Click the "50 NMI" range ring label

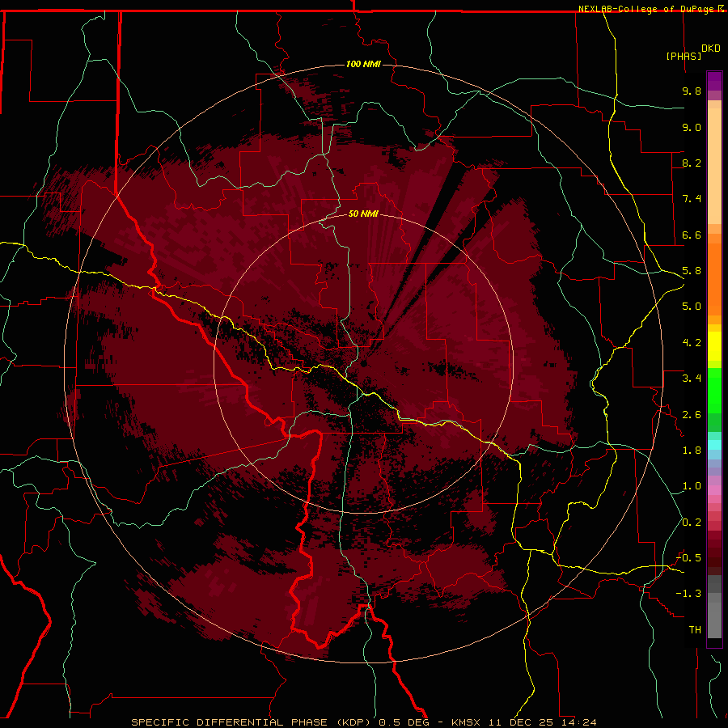pos(363,214)
